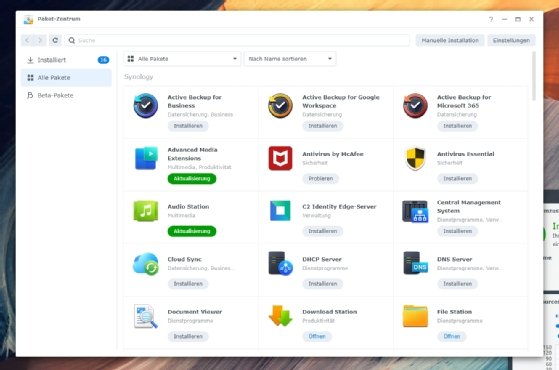This screenshot has width=559, height=370.
Task: Click the File Station folder icon
Action: (415, 316)
